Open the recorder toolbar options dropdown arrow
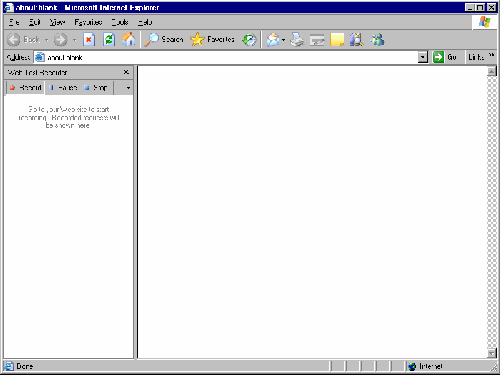500x375 pixels. (128, 88)
